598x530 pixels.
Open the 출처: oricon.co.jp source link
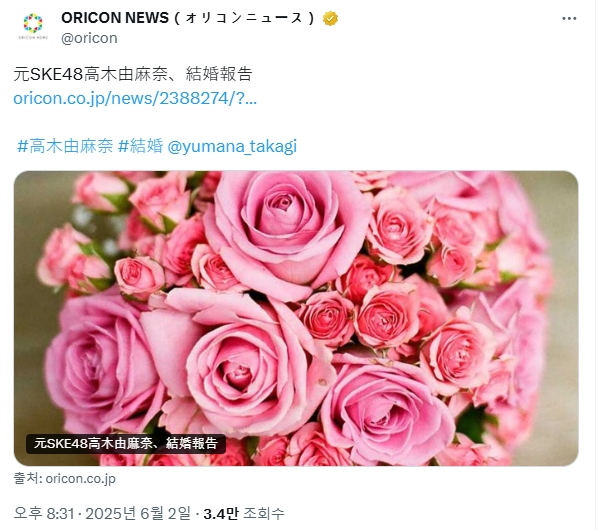tap(64, 478)
